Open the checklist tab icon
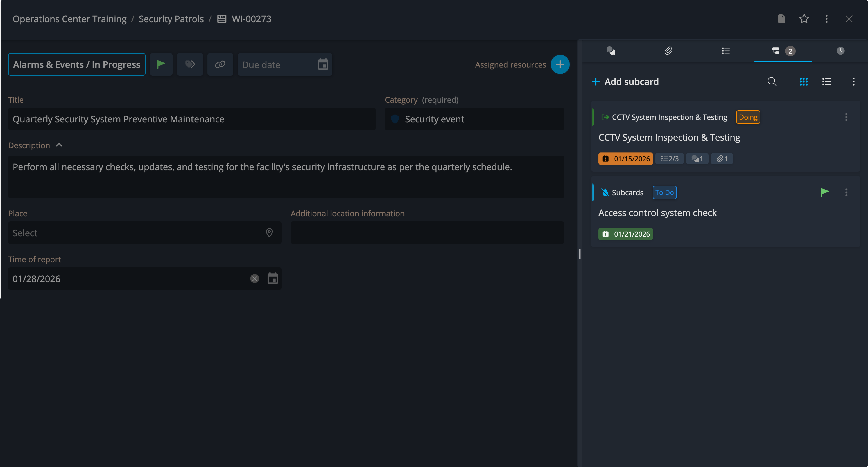Screen dimensions: 868x467 click(x=725, y=51)
